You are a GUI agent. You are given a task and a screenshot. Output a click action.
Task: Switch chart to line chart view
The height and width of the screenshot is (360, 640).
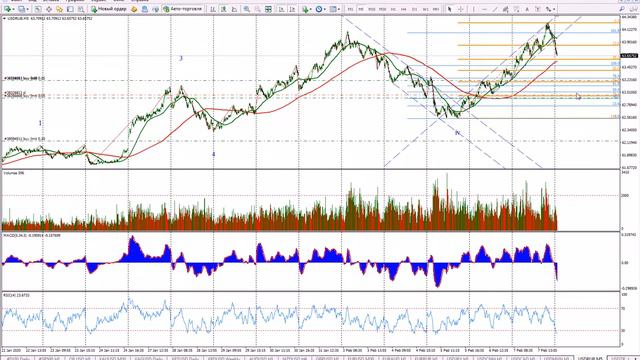click(x=234, y=9)
